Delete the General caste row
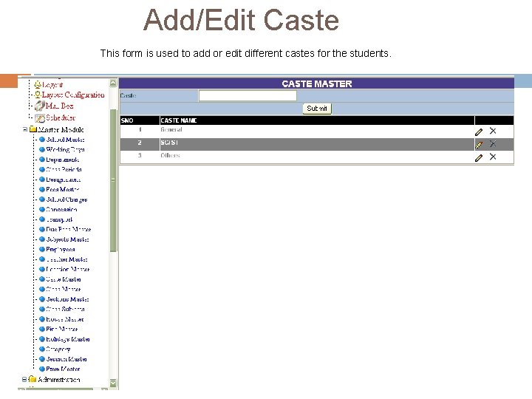 [493, 131]
